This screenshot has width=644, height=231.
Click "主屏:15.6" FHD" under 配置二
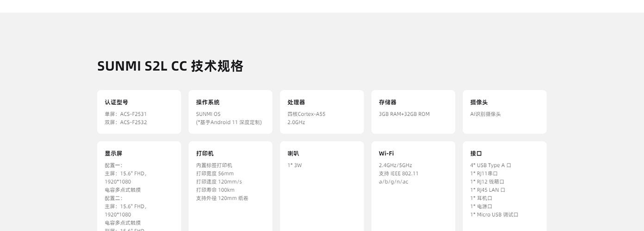click(x=125, y=207)
